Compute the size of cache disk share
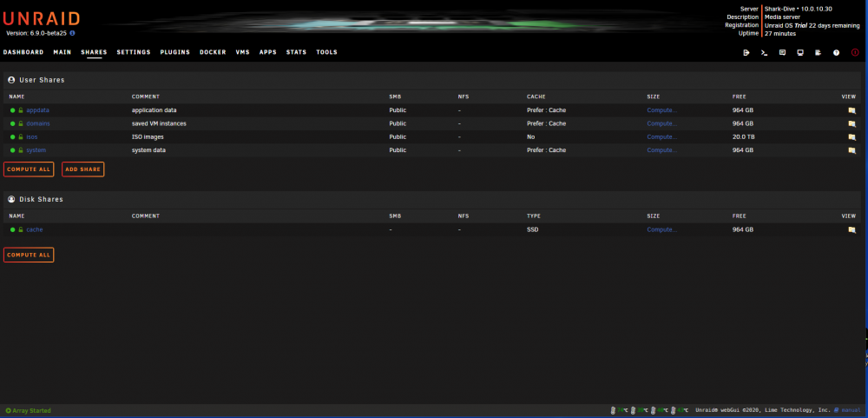 [x=662, y=229]
